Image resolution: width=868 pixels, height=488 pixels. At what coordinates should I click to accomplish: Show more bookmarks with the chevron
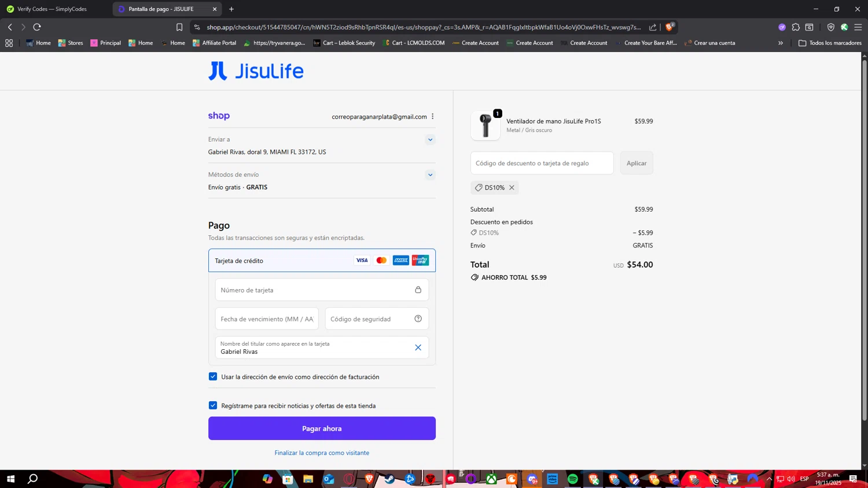(x=780, y=43)
